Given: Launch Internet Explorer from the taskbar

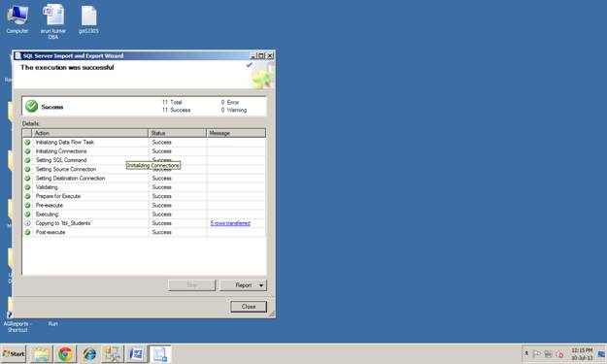Looking at the screenshot, I should 89,354.
